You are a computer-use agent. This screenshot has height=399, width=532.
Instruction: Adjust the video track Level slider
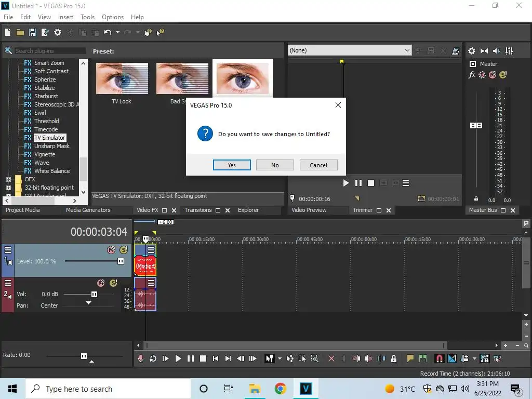pyautogui.click(x=121, y=261)
